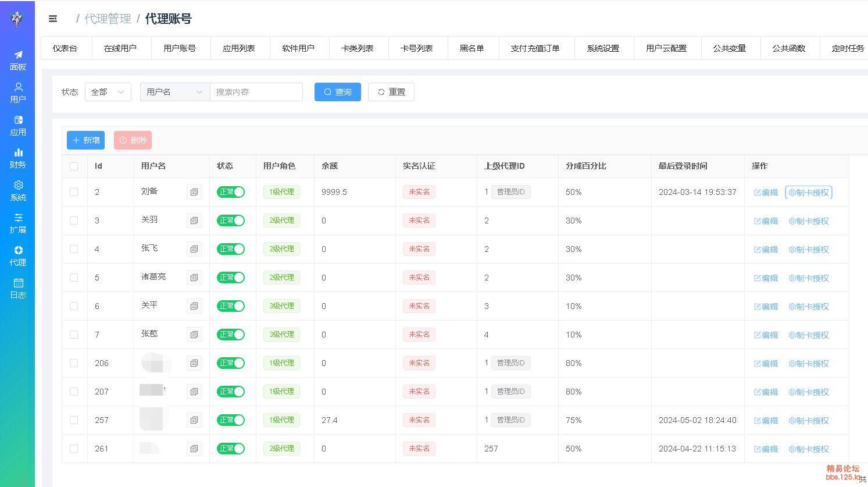Switch to the 黑名单 tab
The height and width of the screenshot is (487, 868).
click(471, 48)
